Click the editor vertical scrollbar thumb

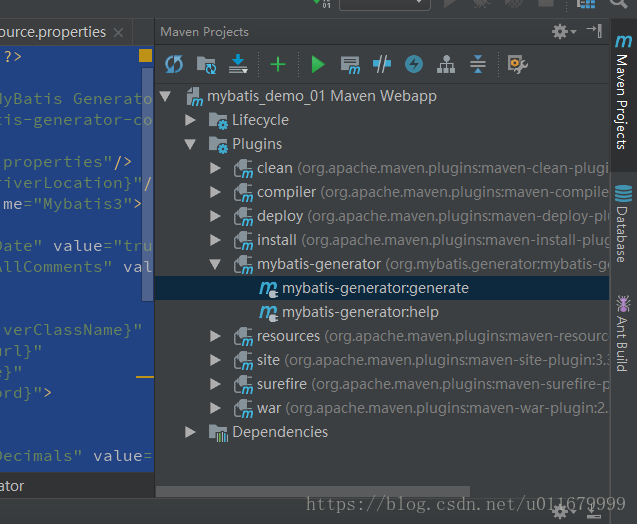pyautogui.click(x=147, y=185)
